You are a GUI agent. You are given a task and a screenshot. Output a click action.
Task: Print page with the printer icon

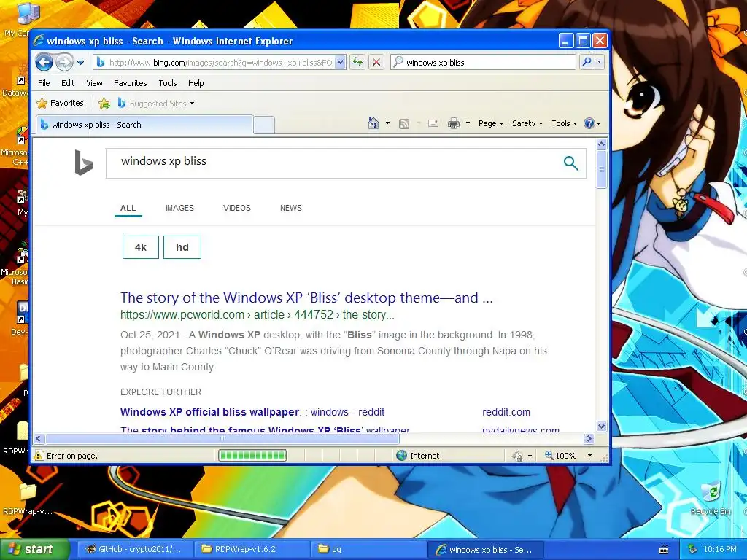(454, 123)
